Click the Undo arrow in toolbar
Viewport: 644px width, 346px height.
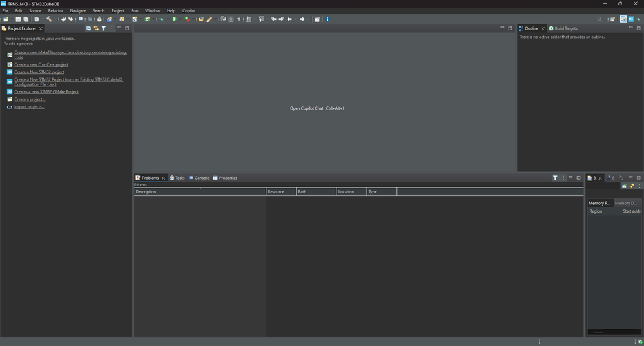pyautogui.click(x=63, y=19)
